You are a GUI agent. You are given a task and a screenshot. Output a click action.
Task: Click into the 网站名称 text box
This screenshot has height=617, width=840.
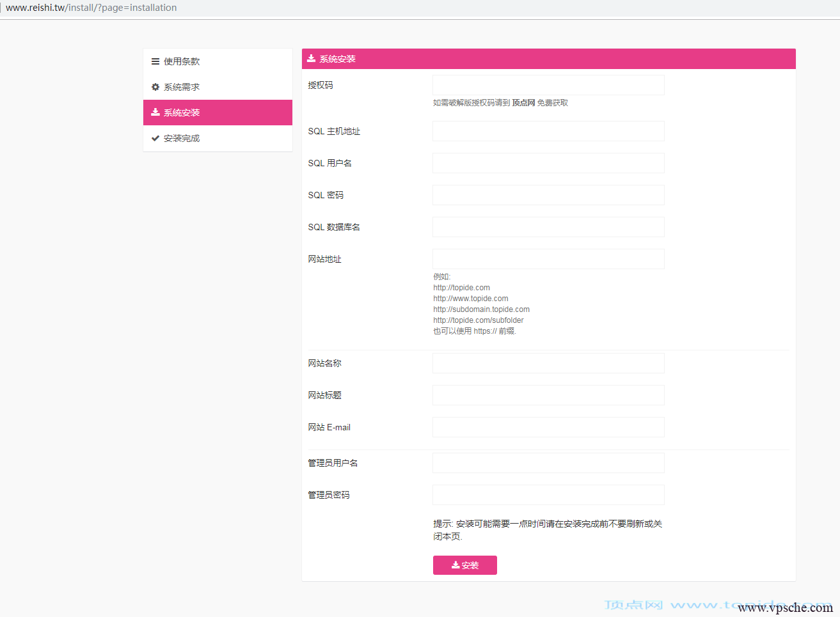tap(548, 363)
